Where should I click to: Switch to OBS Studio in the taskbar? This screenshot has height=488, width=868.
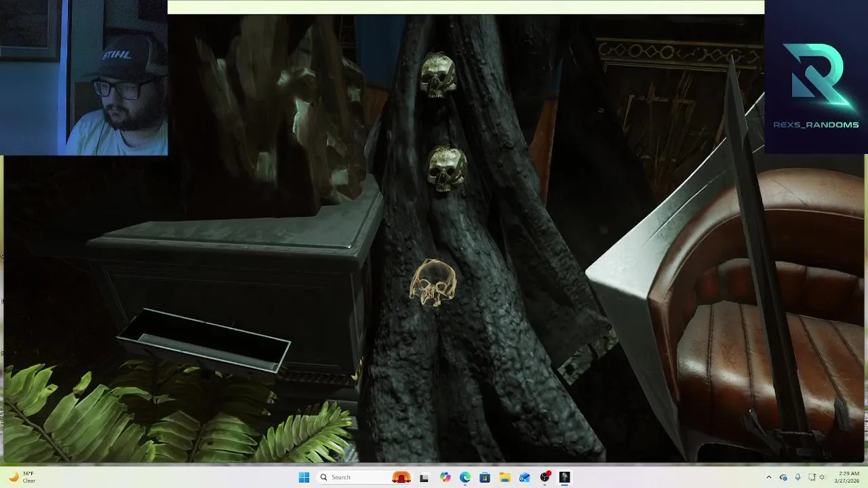point(545,477)
